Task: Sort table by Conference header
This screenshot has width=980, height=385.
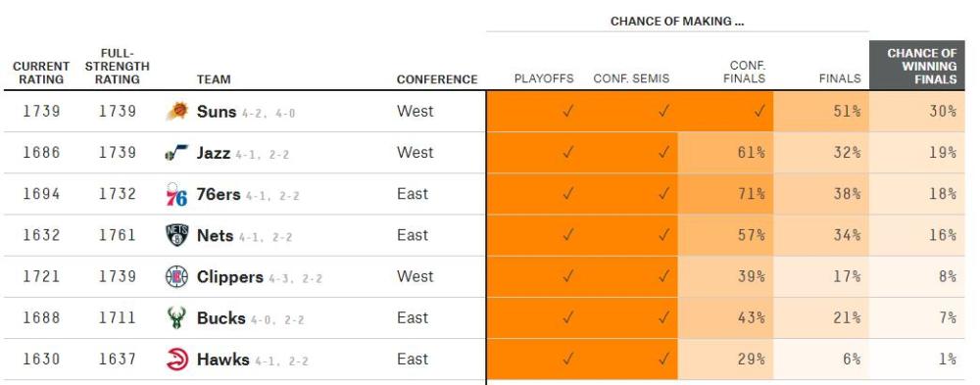Action: 437,79
